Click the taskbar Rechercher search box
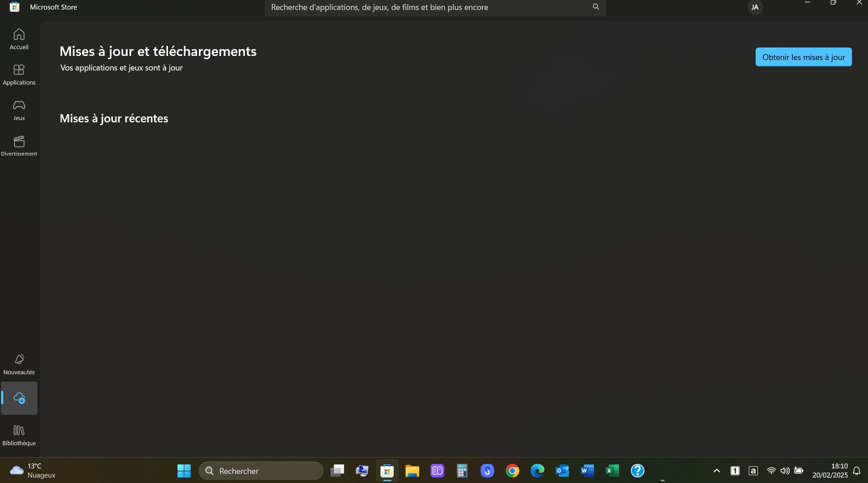Image resolution: width=868 pixels, height=483 pixels. [261, 471]
